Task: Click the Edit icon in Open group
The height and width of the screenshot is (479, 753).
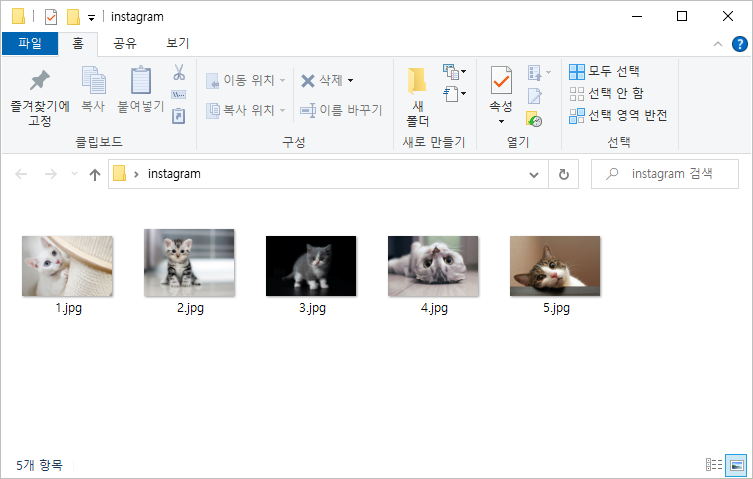Action: (534, 96)
